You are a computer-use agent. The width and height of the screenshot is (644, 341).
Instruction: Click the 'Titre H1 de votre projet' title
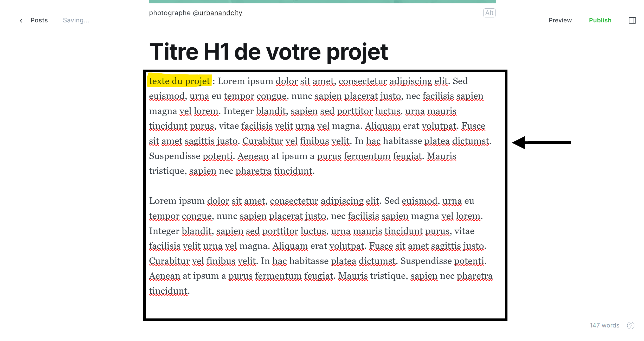268,52
